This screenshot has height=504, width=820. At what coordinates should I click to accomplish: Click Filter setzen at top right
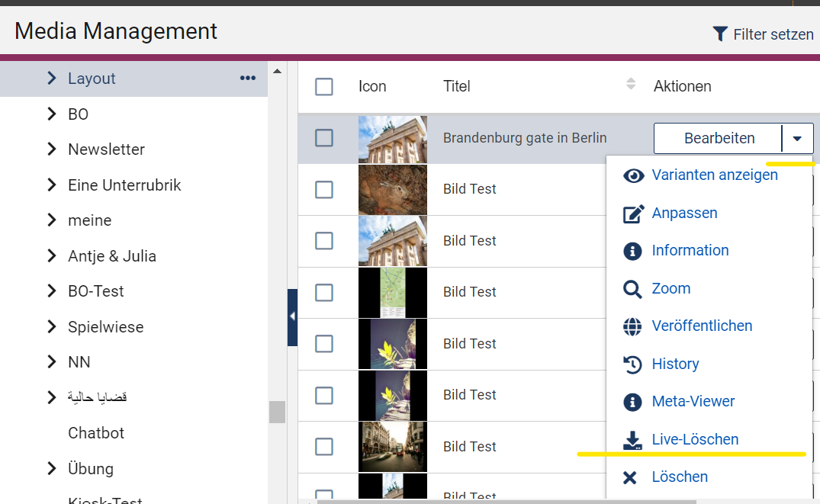tap(763, 34)
